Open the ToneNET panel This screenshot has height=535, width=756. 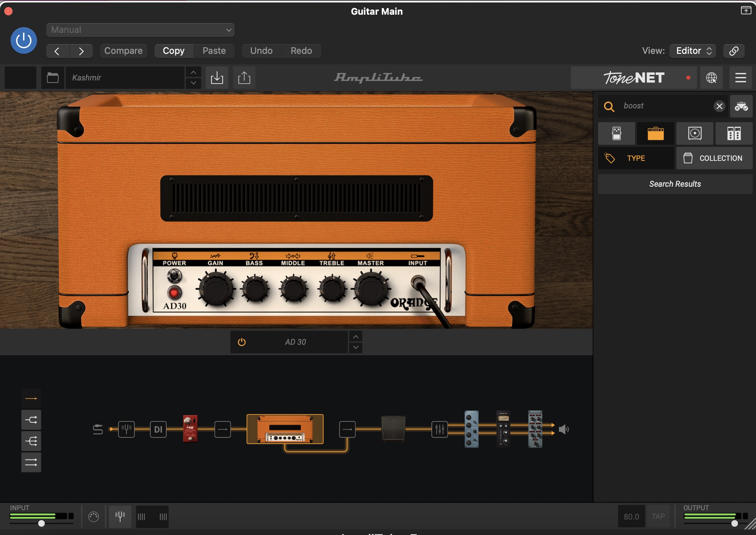tap(634, 78)
